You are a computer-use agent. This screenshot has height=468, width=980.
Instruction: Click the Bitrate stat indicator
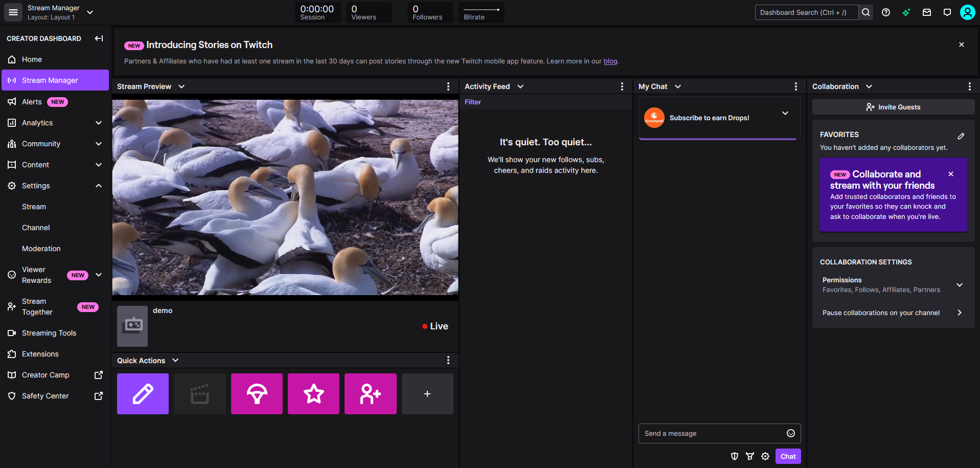click(x=481, y=12)
